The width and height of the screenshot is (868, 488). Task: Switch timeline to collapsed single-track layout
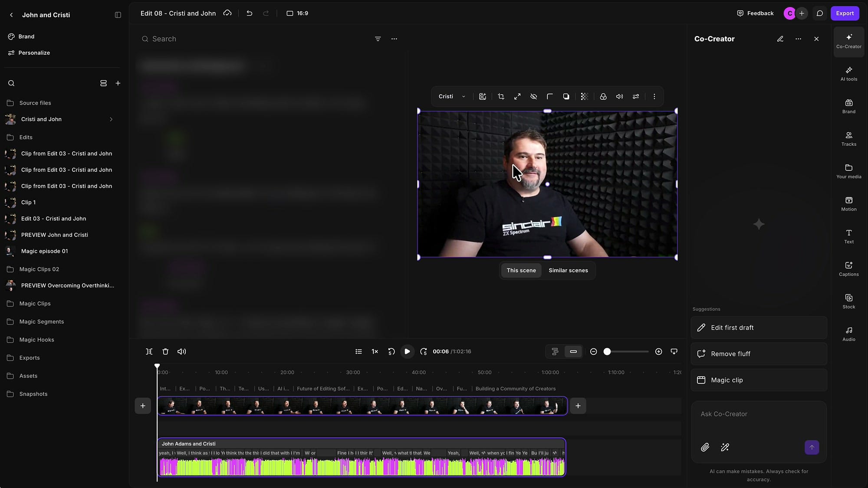[573, 351]
